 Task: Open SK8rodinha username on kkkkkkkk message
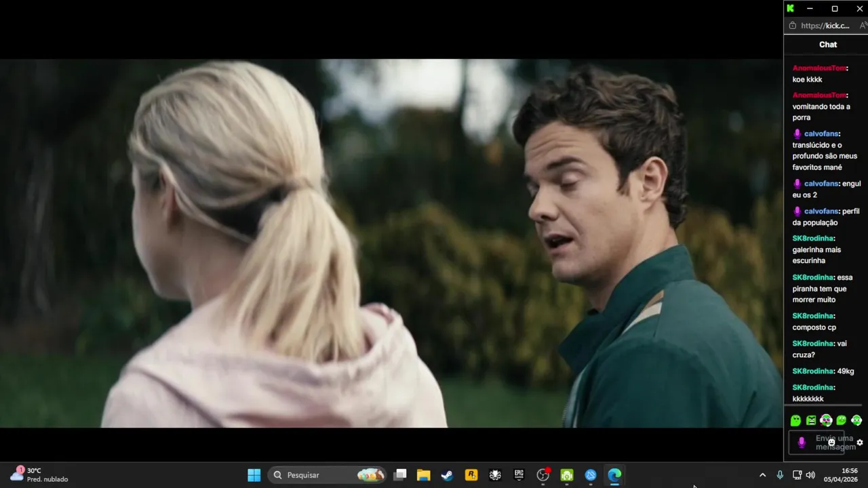coord(812,388)
